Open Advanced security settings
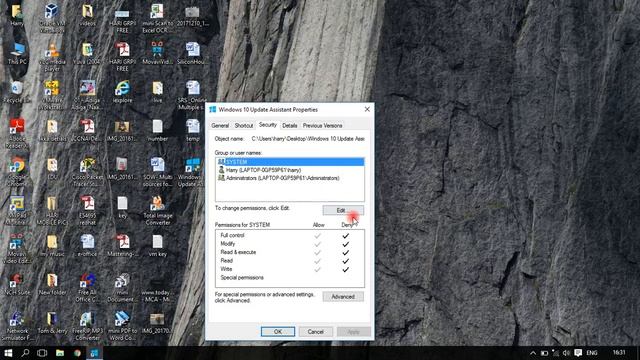This screenshot has width=640, height=360. coord(343,297)
